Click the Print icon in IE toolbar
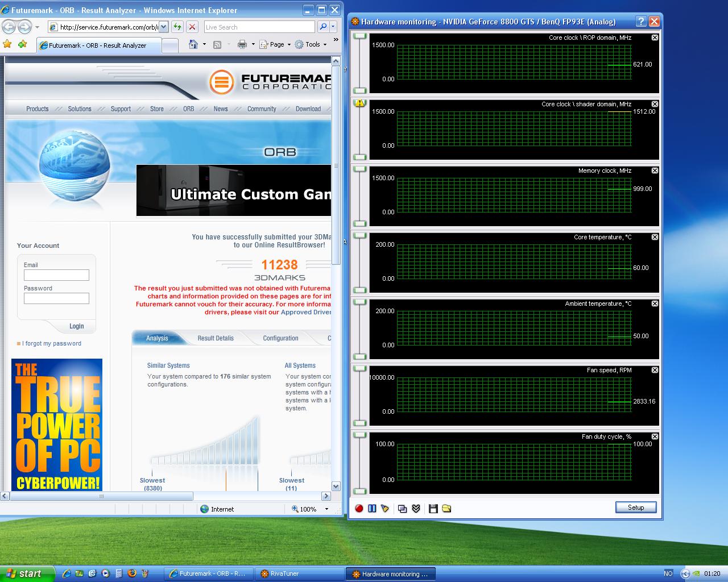Image resolution: width=728 pixels, height=582 pixels. [x=242, y=44]
